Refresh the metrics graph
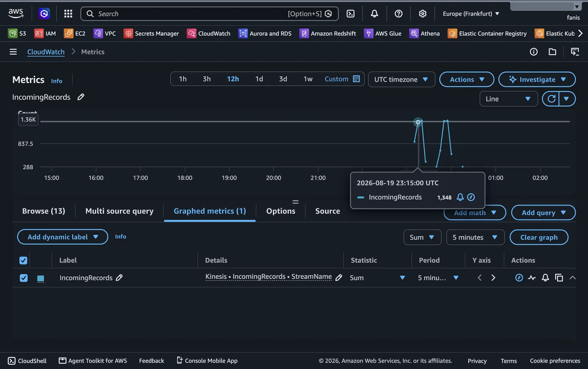The height and width of the screenshot is (369, 588). pos(551,99)
